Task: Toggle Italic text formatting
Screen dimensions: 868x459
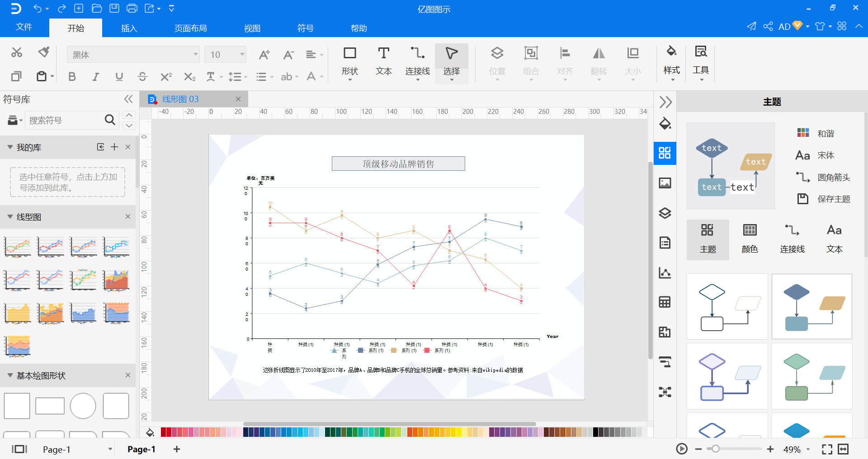Action: (95, 77)
